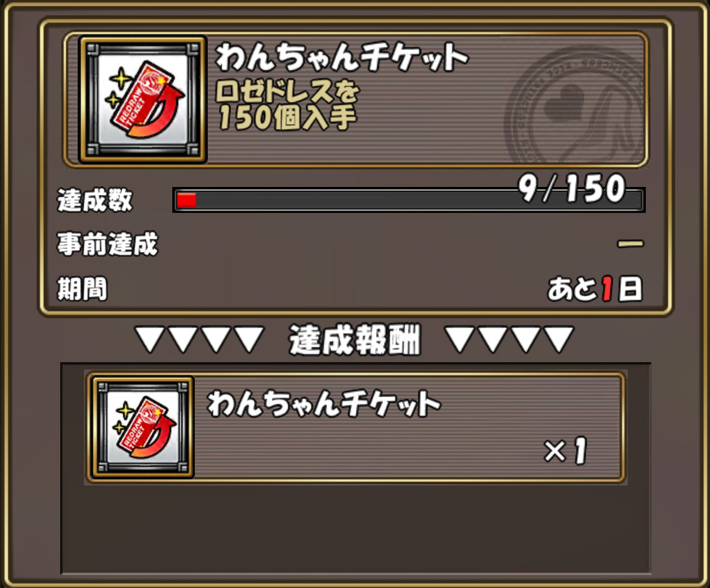The image size is (710, 588).
Task: Click the 達成数 label
Action: point(95,201)
